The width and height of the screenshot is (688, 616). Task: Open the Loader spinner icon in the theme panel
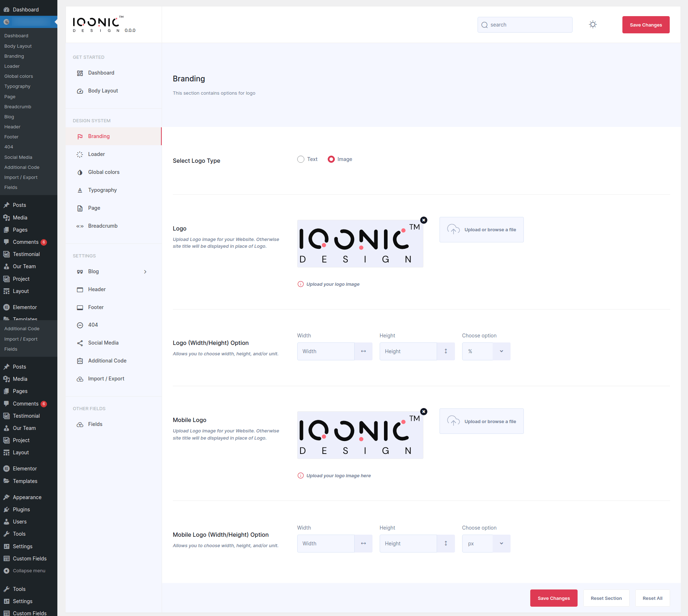(80, 155)
